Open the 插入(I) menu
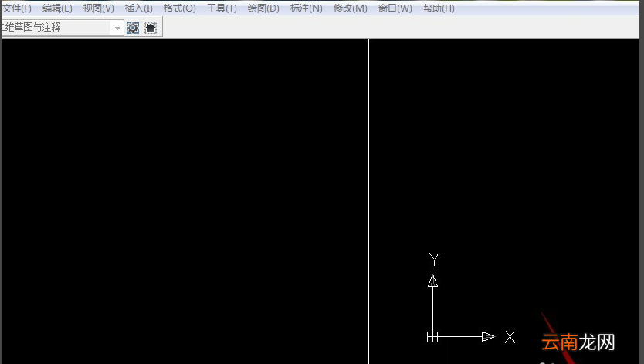Image resolution: width=644 pixels, height=364 pixels. click(x=139, y=8)
